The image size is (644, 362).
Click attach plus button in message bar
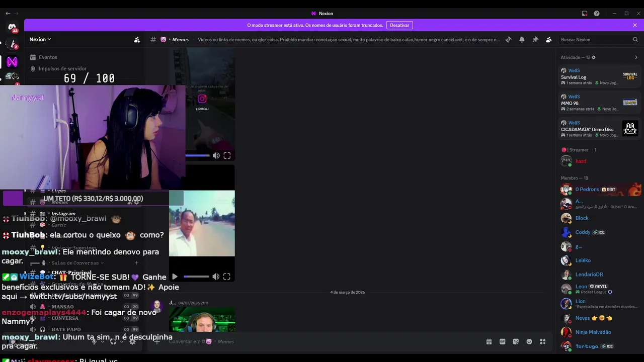pyautogui.click(x=157, y=342)
